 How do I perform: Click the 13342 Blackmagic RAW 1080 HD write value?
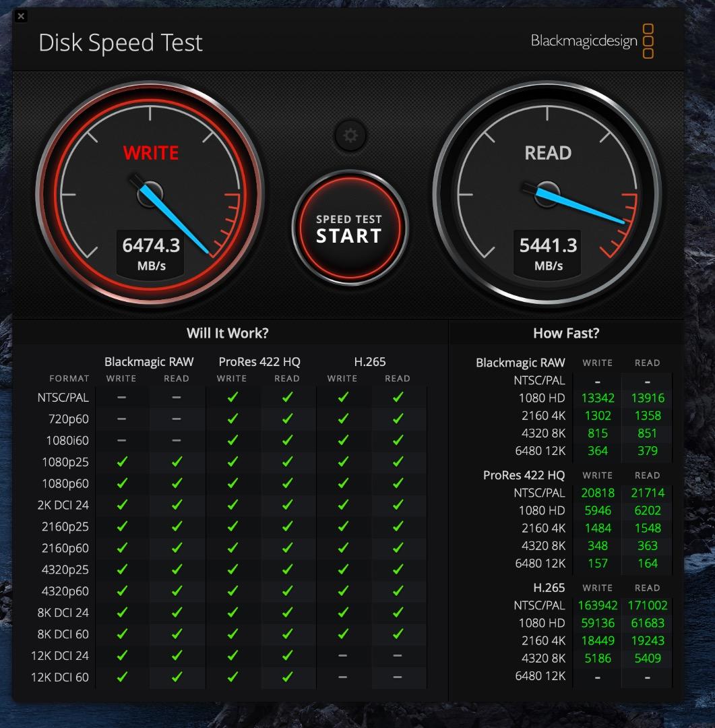pos(597,398)
